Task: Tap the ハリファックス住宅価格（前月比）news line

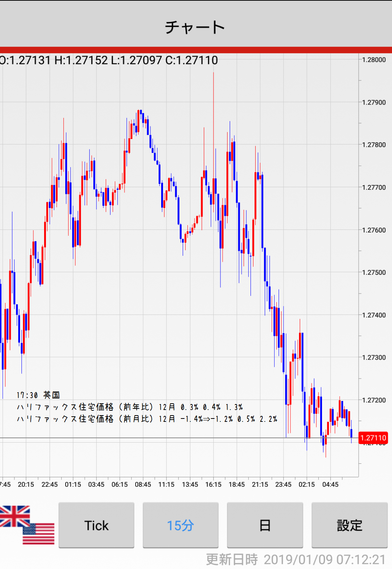Action: [x=147, y=419]
